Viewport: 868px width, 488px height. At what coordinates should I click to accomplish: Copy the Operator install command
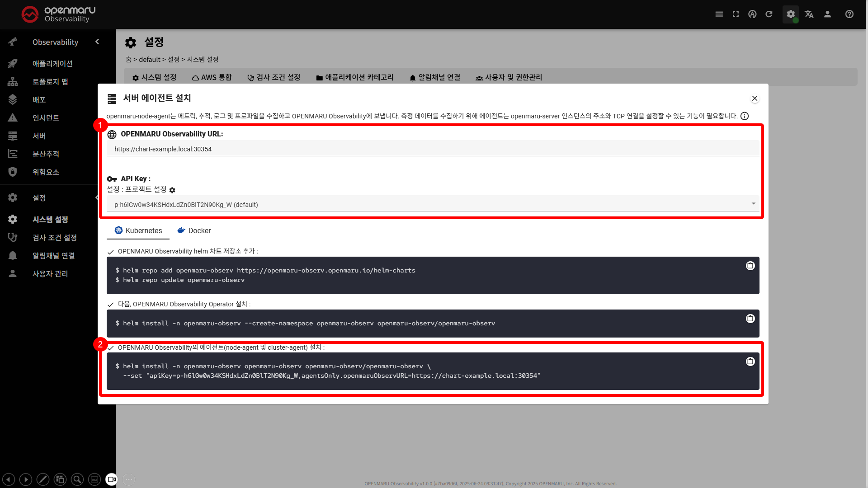pos(750,319)
